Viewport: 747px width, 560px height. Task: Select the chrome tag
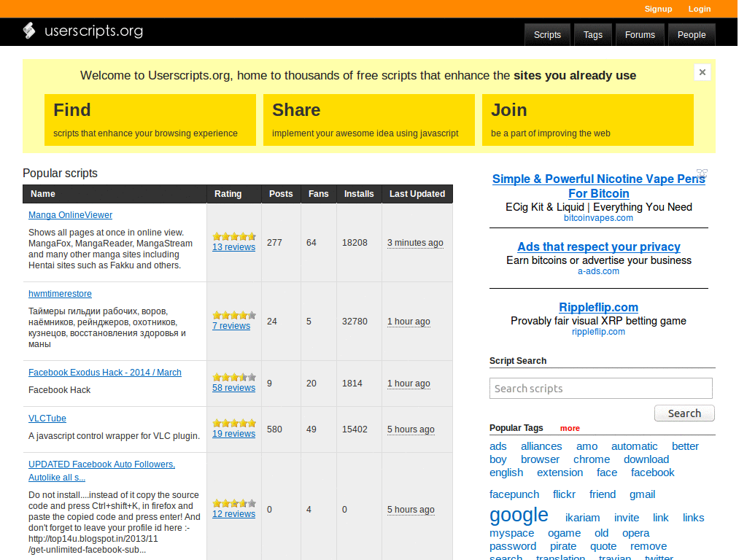[591, 459]
